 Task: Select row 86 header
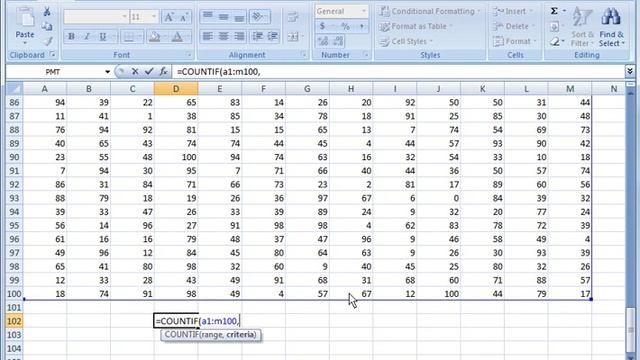(x=14, y=102)
